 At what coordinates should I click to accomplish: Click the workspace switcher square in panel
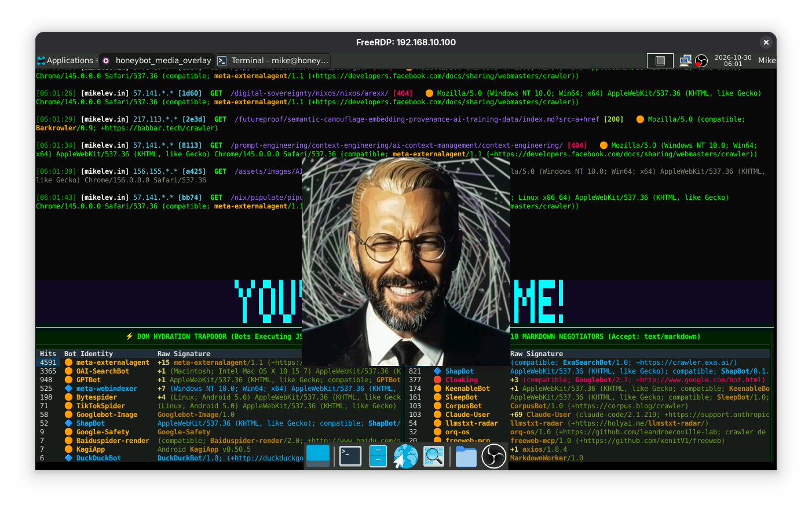click(x=660, y=60)
